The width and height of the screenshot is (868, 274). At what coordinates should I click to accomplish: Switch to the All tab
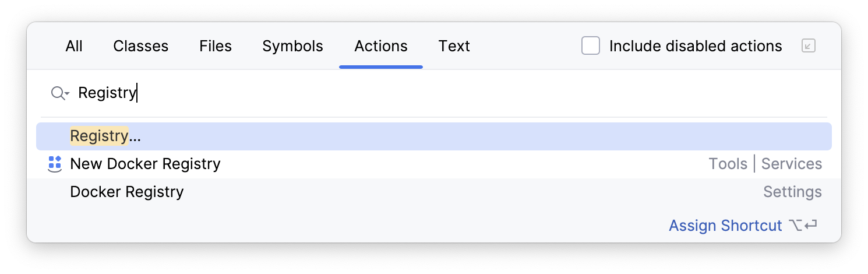pyautogui.click(x=74, y=46)
